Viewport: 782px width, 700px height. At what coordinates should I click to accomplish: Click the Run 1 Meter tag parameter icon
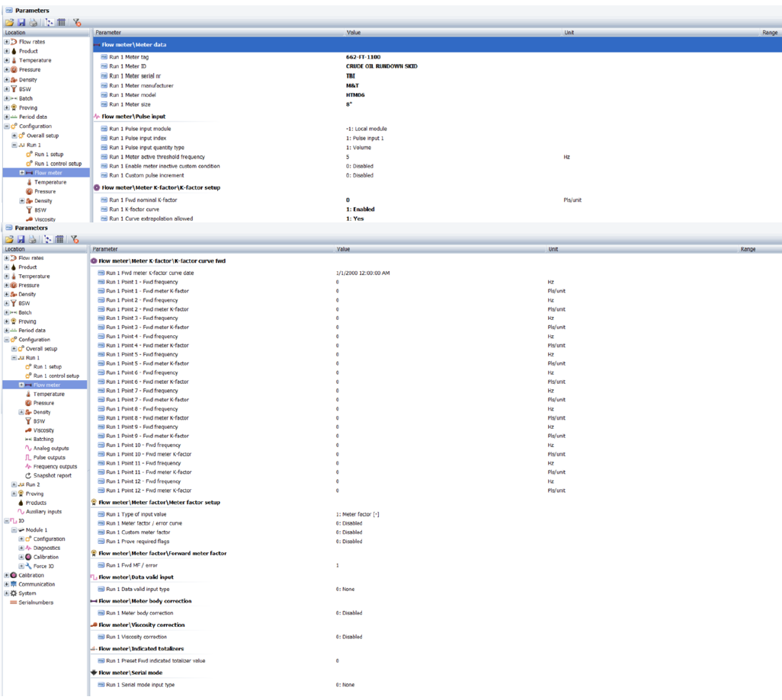104,57
